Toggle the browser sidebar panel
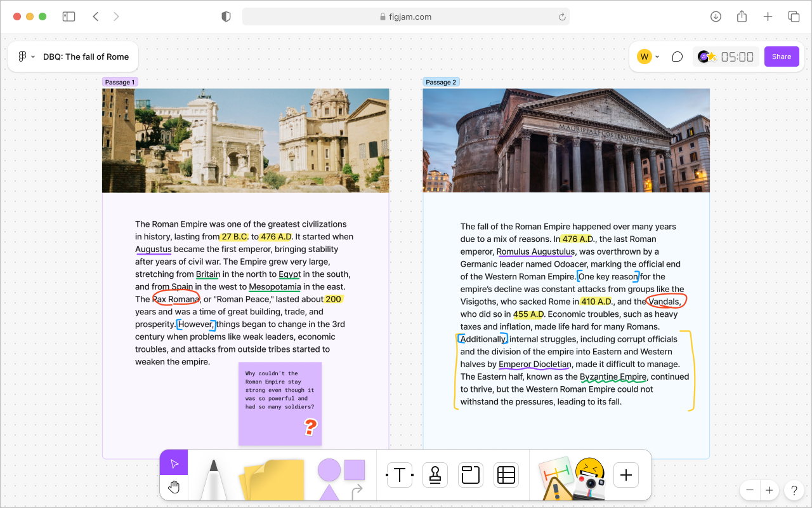 (x=69, y=17)
